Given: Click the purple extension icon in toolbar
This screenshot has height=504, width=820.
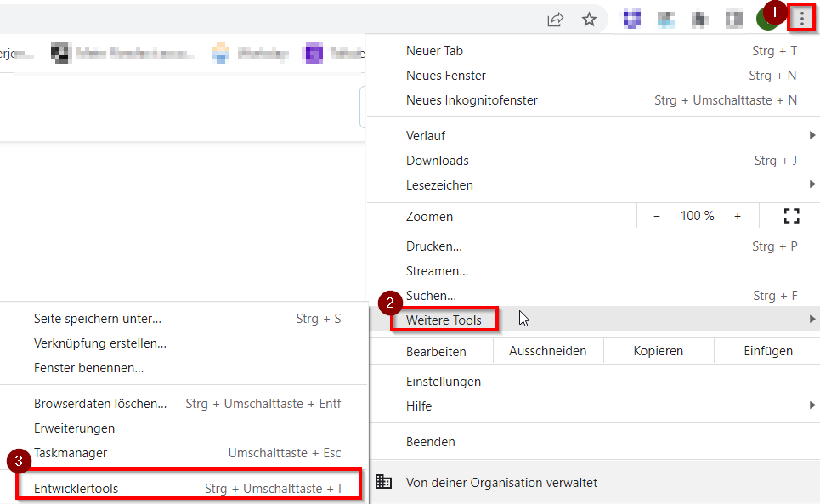Looking at the screenshot, I should click(632, 20).
